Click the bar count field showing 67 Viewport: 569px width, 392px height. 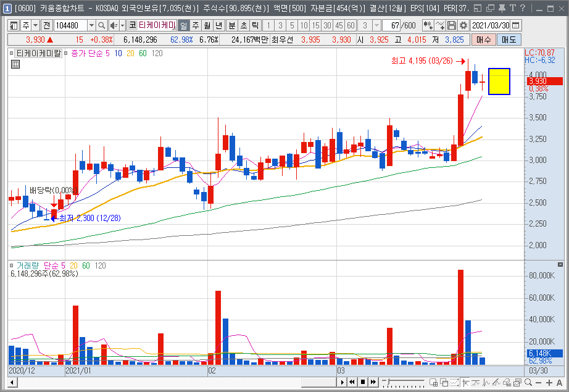[x=391, y=25]
